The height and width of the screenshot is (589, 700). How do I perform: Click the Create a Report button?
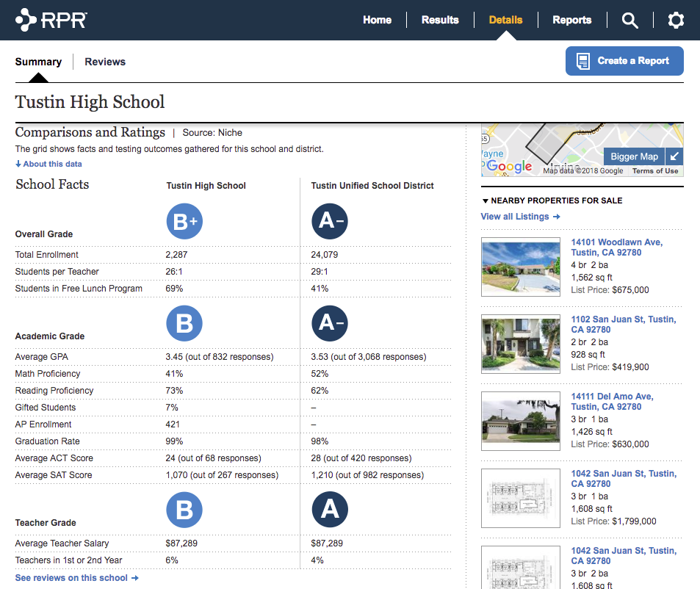624,61
